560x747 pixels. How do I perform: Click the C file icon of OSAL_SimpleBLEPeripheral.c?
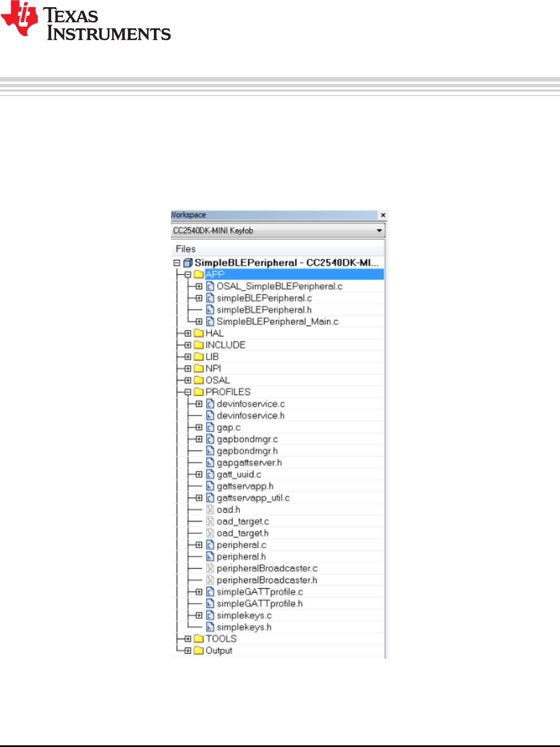[x=210, y=286]
